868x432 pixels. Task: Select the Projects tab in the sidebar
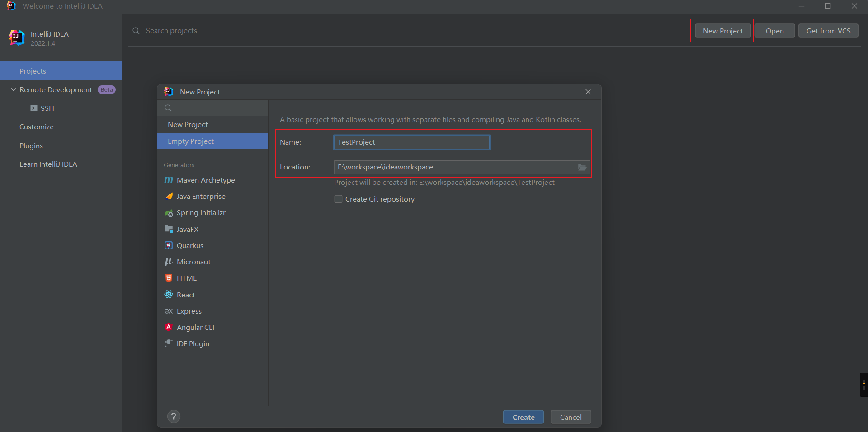coord(61,71)
